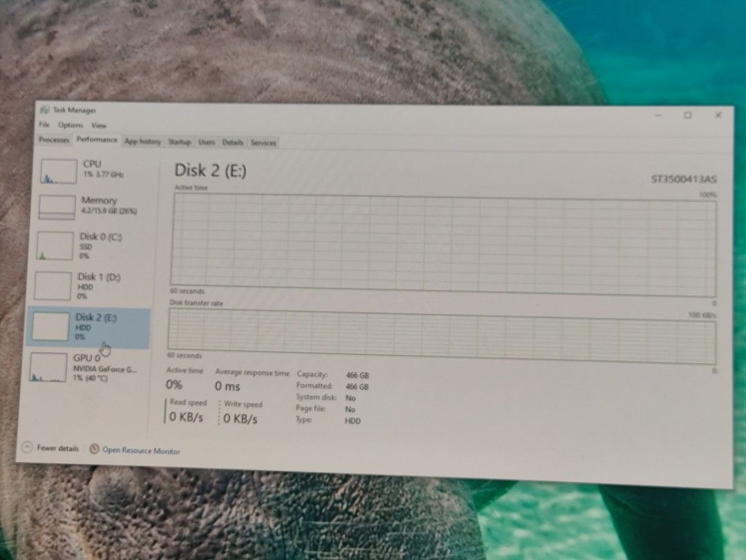Collapse view with Fewer details arrow icon
The height and width of the screenshot is (560, 746).
pyautogui.click(x=27, y=447)
